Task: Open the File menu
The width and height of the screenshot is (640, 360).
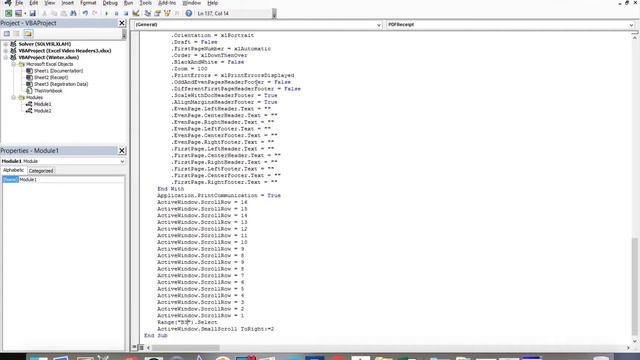Action: click(19, 3)
